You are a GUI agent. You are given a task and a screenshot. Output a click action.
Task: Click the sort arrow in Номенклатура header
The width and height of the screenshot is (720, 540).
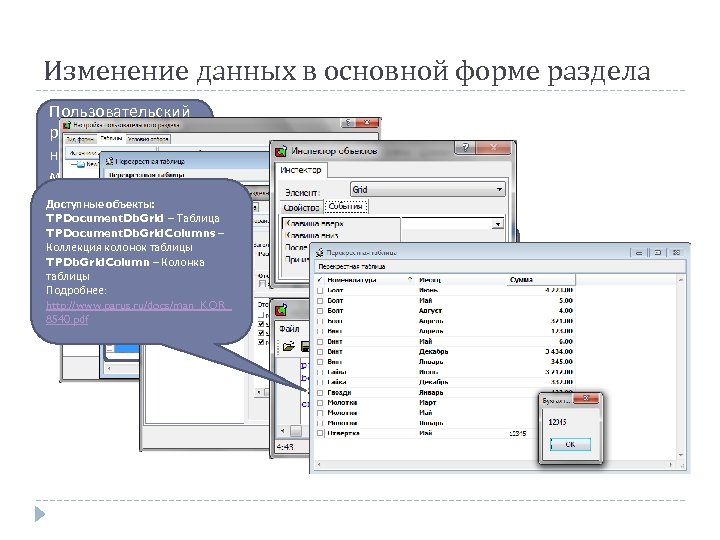(x=410, y=280)
